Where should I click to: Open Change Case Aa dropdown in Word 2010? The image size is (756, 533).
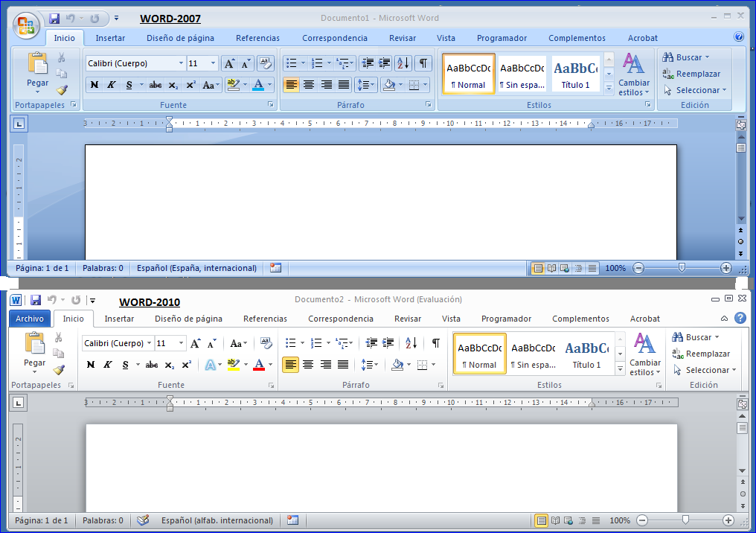(238, 343)
